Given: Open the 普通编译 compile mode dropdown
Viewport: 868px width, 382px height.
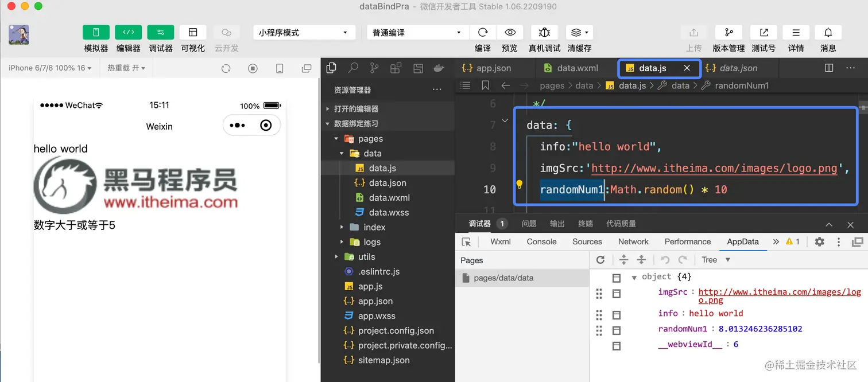Looking at the screenshot, I should pos(417,33).
